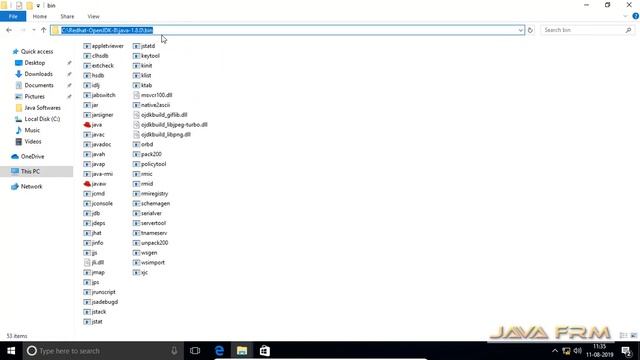This screenshot has height=360, width=640.
Task: Refresh the bin folder view
Action: click(530, 30)
